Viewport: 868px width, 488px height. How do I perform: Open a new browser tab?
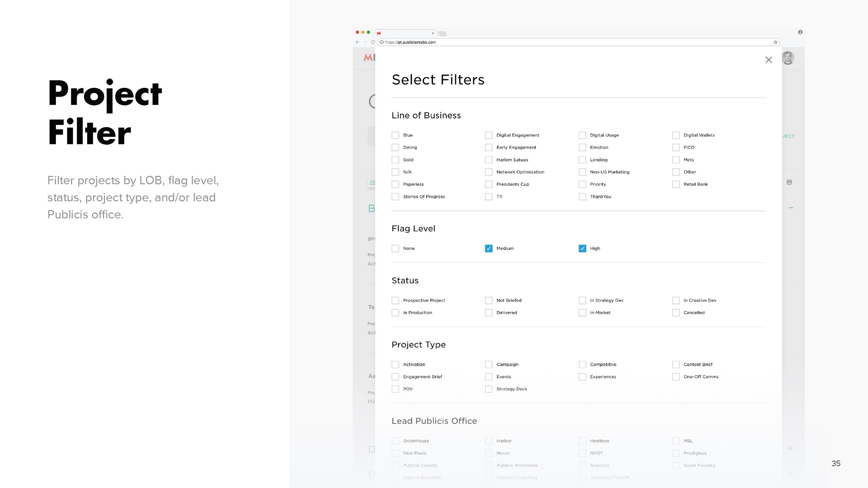click(442, 34)
